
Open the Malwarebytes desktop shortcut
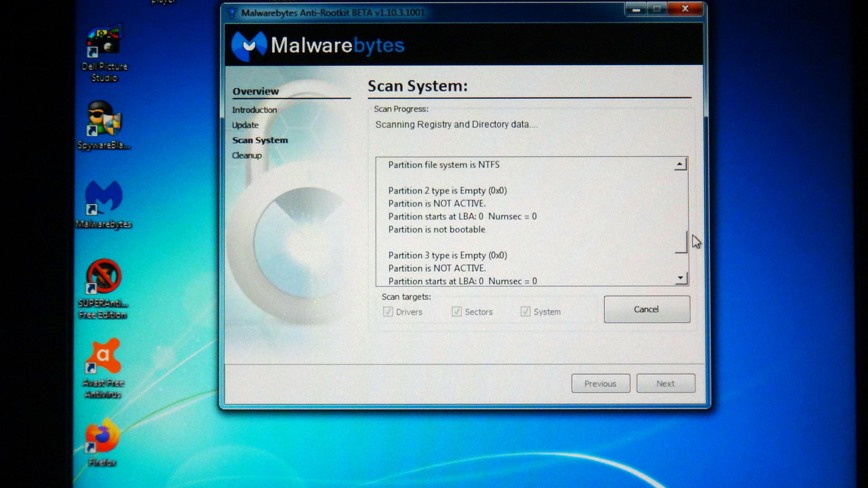(104, 205)
